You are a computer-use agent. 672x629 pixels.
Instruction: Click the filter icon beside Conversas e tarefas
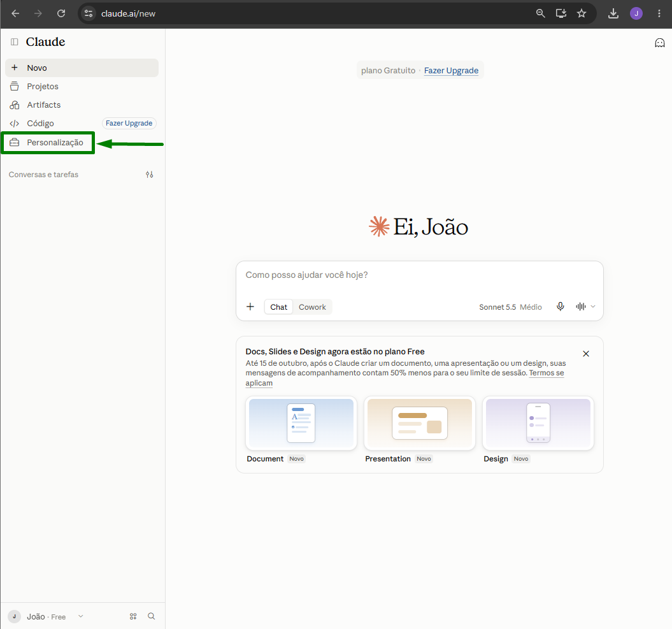(x=149, y=175)
